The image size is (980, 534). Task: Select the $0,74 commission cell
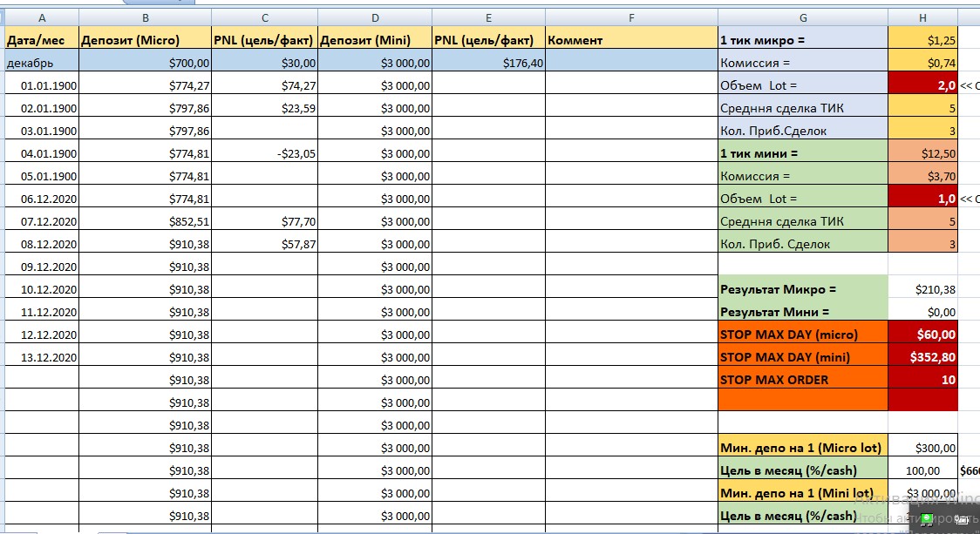(x=922, y=61)
